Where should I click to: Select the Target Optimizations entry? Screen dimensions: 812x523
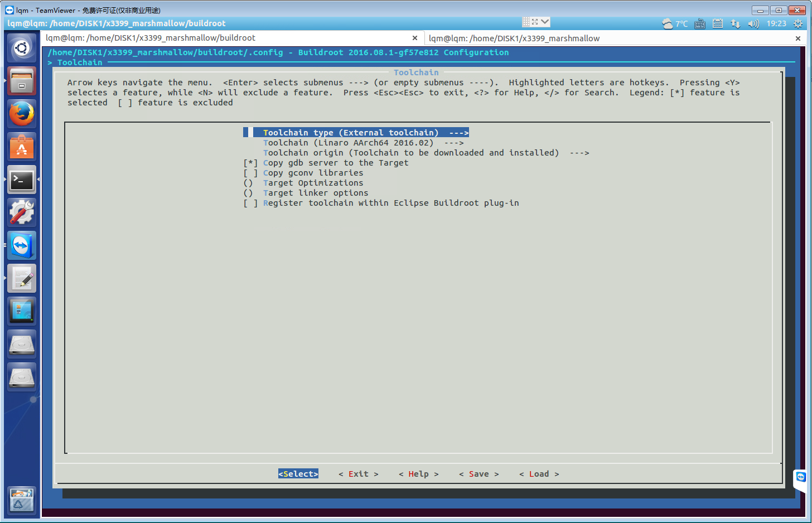(312, 183)
